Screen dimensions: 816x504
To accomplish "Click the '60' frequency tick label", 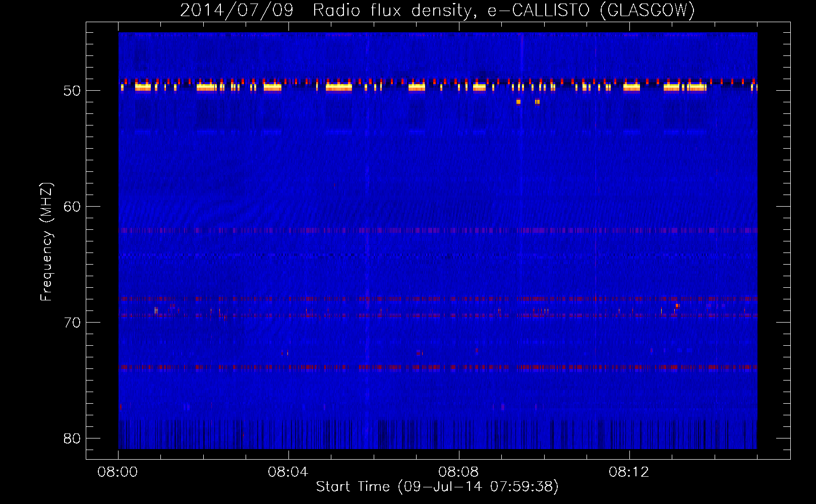I will pyautogui.click(x=72, y=207).
